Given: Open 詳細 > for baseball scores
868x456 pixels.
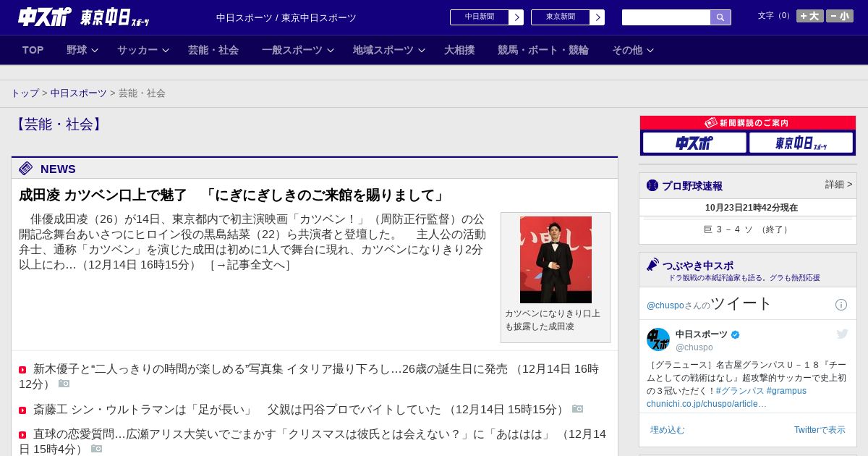Looking at the screenshot, I should tap(839, 185).
